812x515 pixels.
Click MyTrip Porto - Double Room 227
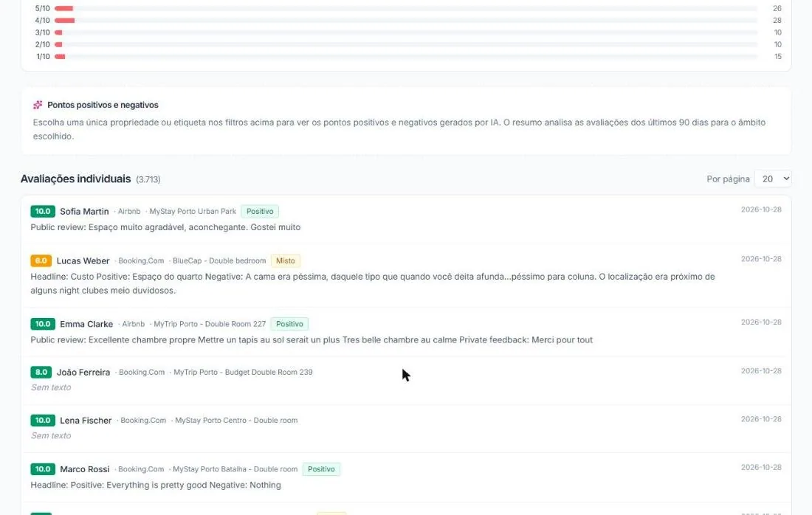(210, 324)
